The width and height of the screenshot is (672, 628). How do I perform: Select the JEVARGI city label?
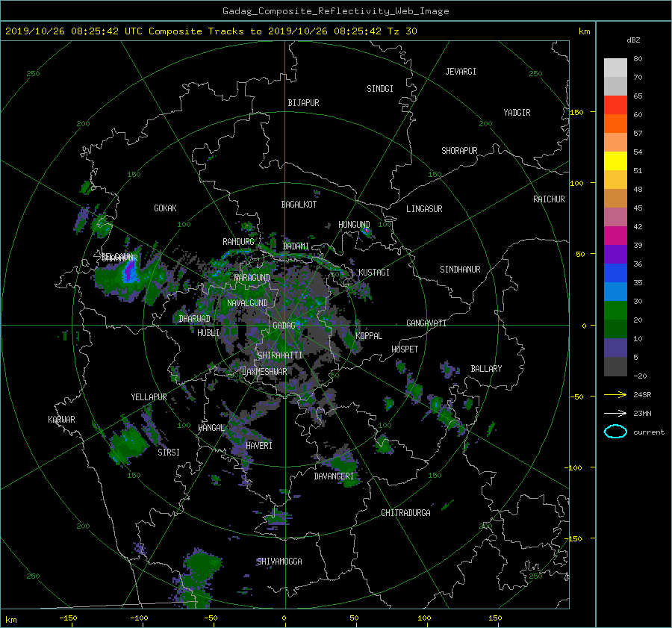coord(461,72)
